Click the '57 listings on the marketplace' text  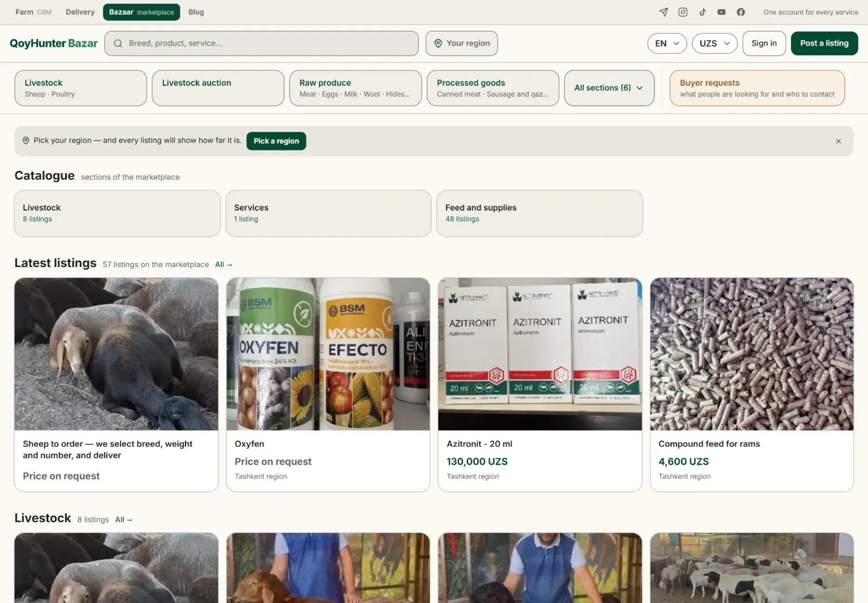(156, 264)
